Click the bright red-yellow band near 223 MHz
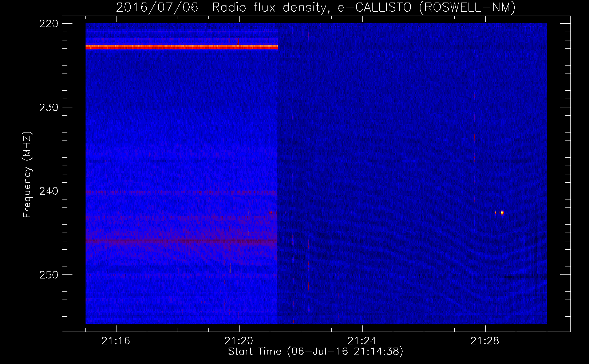This screenshot has height=364, width=589. point(182,47)
